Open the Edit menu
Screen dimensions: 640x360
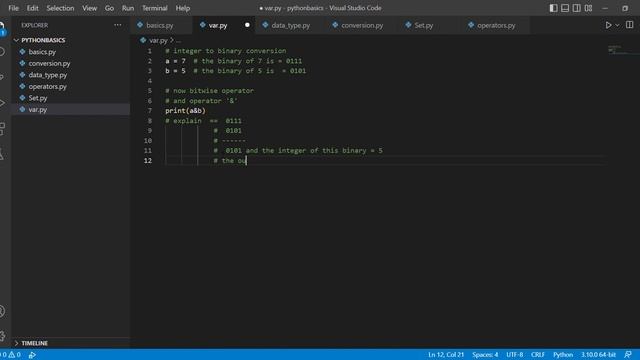(x=32, y=8)
